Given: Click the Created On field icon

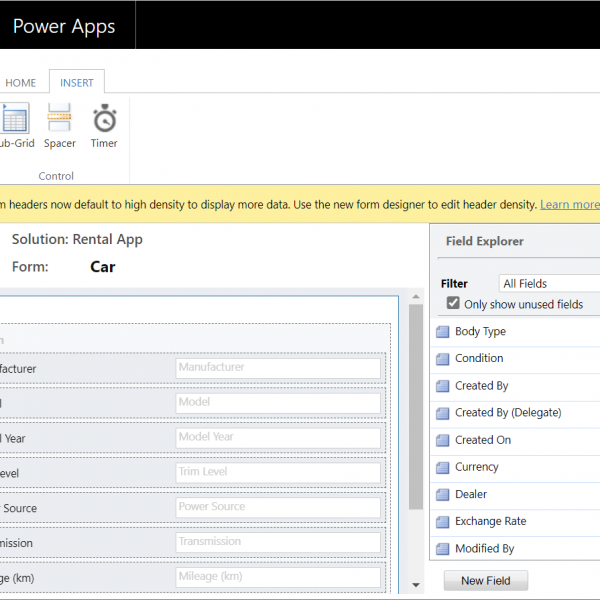Looking at the screenshot, I should point(443,440).
